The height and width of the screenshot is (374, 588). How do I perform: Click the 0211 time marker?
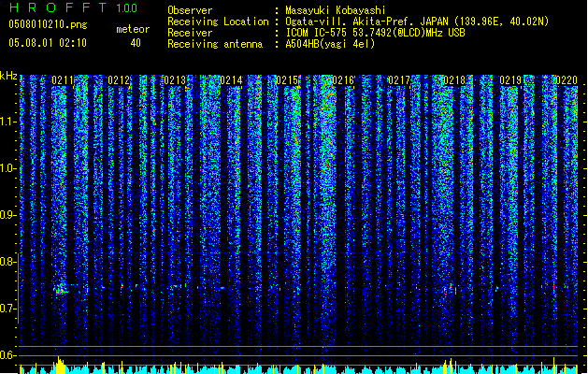click(63, 80)
